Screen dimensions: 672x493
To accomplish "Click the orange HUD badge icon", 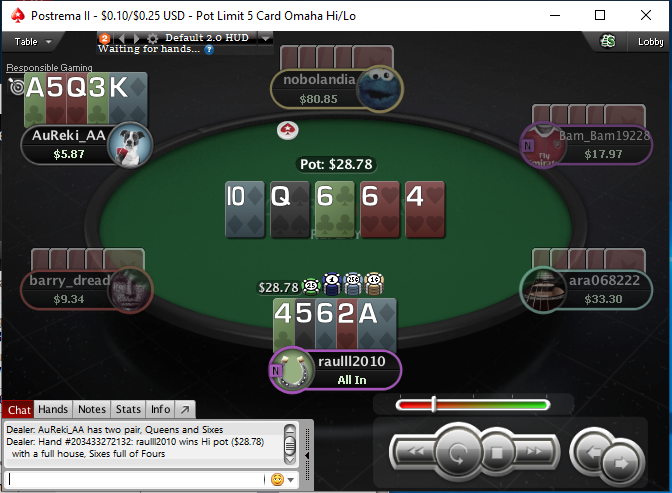I will click(x=104, y=38).
